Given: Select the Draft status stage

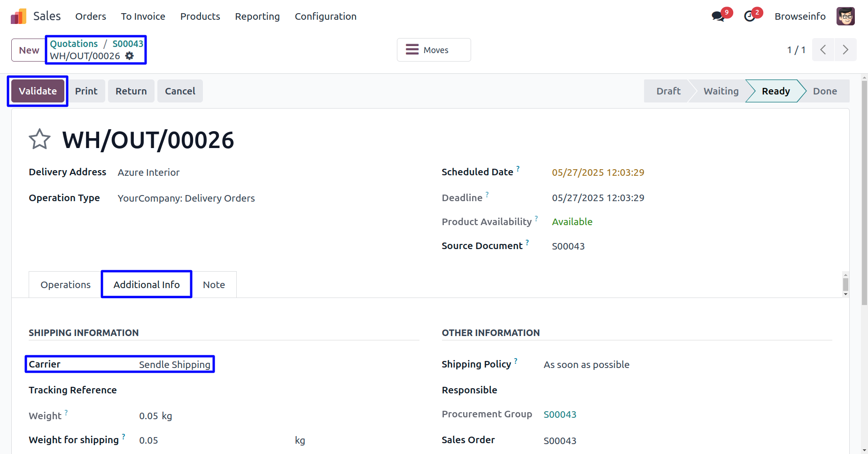Looking at the screenshot, I should (668, 91).
